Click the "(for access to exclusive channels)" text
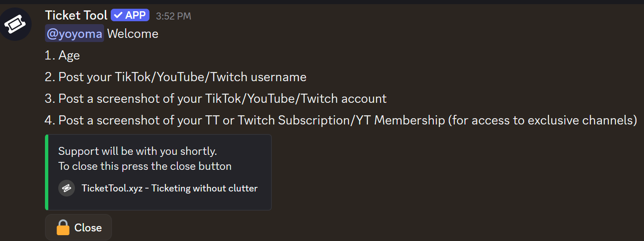 [542, 120]
